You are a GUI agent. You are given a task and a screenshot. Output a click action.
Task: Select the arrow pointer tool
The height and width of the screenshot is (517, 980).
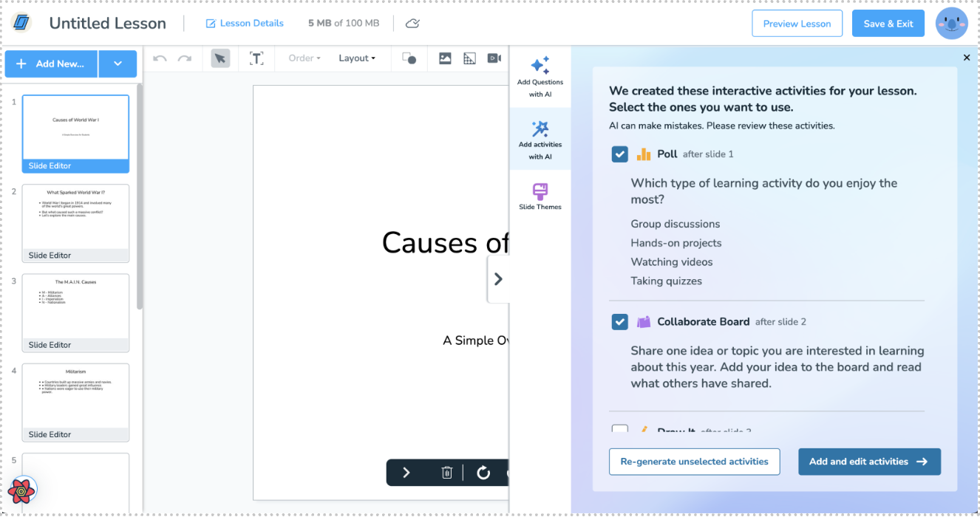point(220,58)
